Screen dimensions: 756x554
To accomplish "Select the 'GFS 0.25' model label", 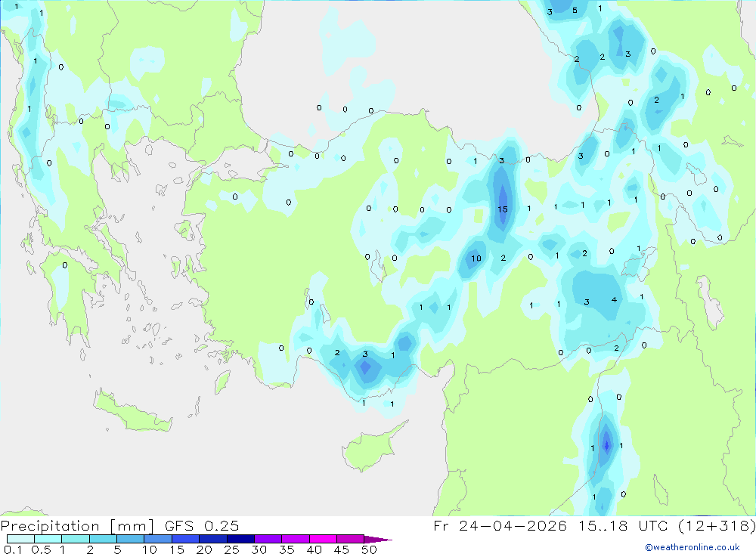I will point(202,526).
